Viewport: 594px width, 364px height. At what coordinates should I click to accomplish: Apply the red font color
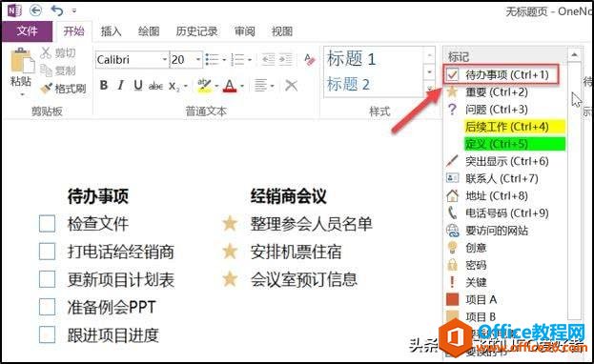point(230,86)
